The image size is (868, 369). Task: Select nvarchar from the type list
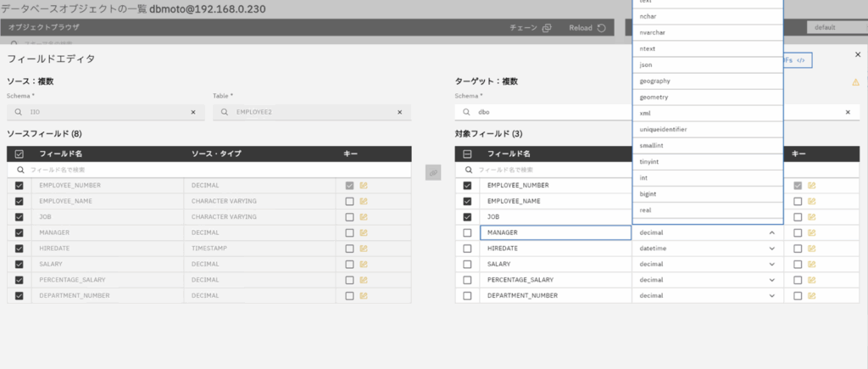[654, 32]
